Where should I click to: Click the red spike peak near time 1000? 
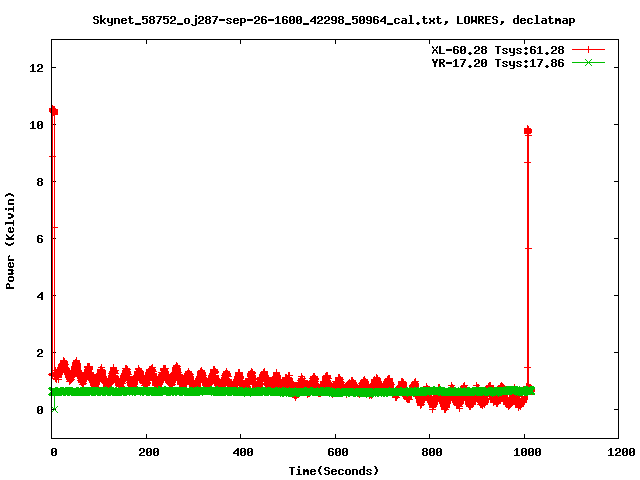pyautogui.click(x=528, y=131)
